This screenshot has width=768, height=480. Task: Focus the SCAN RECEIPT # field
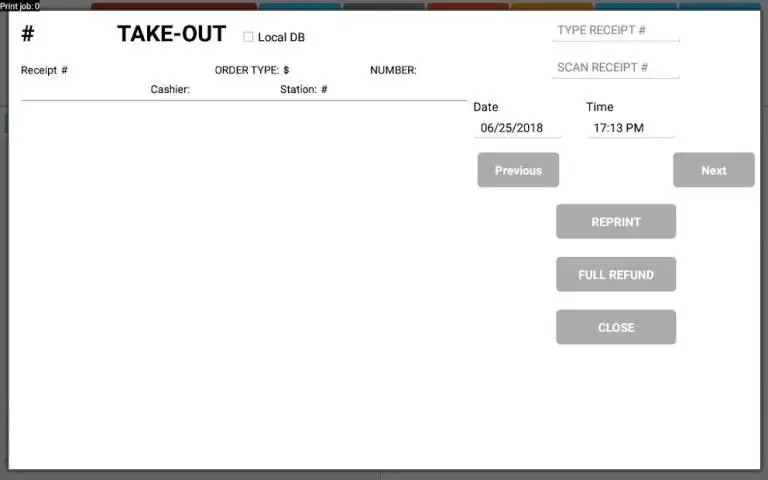pos(616,68)
